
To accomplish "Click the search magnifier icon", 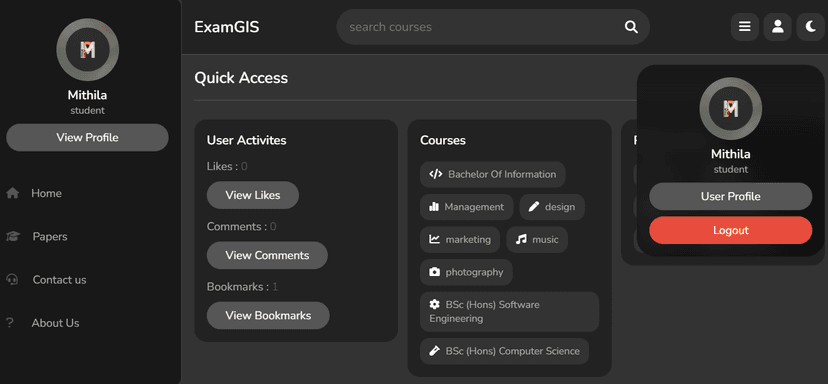I will click(x=631, y=27).
